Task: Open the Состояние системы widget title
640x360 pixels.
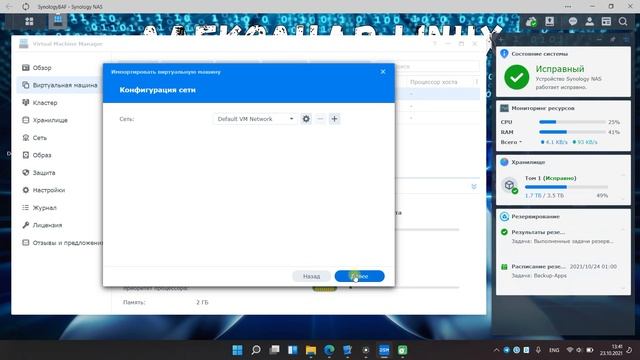Action: 539,54
